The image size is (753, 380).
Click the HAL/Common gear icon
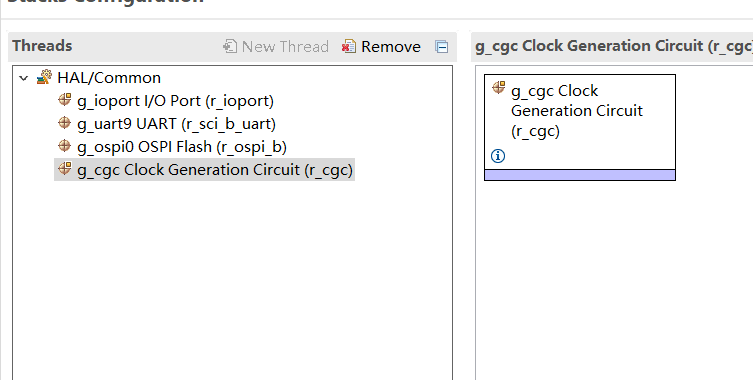(x=44, y=77)
